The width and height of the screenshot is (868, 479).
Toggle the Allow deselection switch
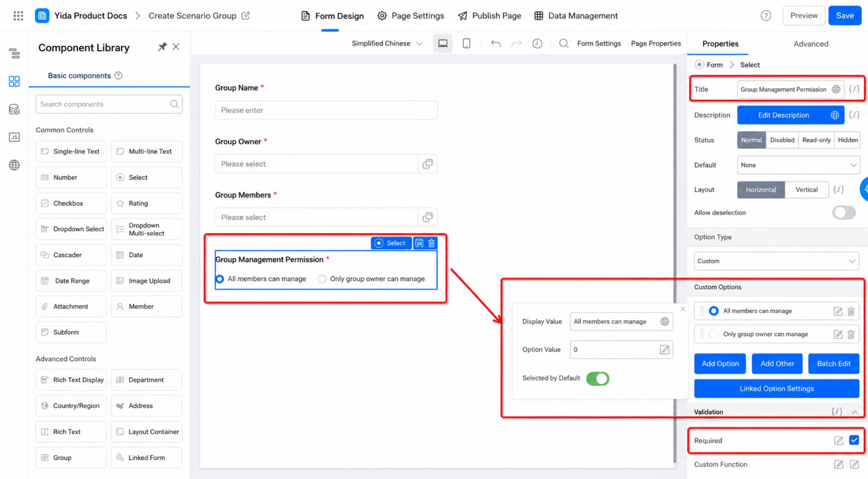(x=844, y=212)
